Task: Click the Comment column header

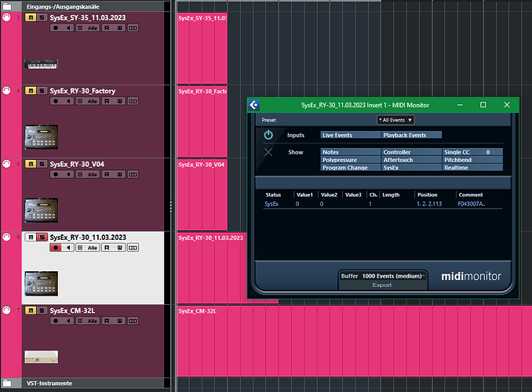Action: [x=471, y=194]
